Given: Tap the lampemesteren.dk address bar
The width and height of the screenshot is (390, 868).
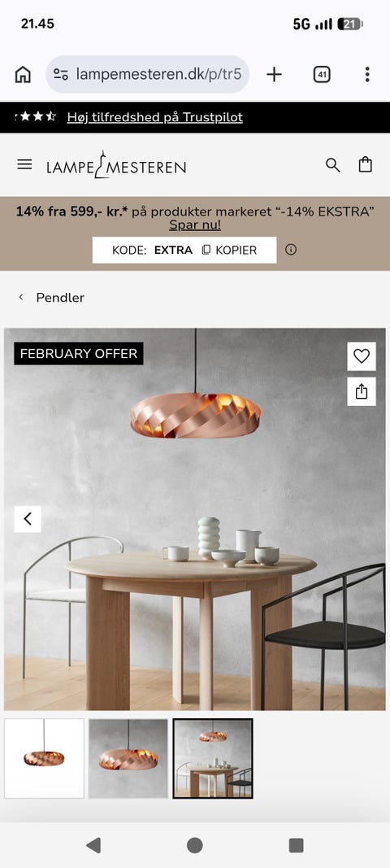Looking at the screenshot, I should tap(148, 74).
